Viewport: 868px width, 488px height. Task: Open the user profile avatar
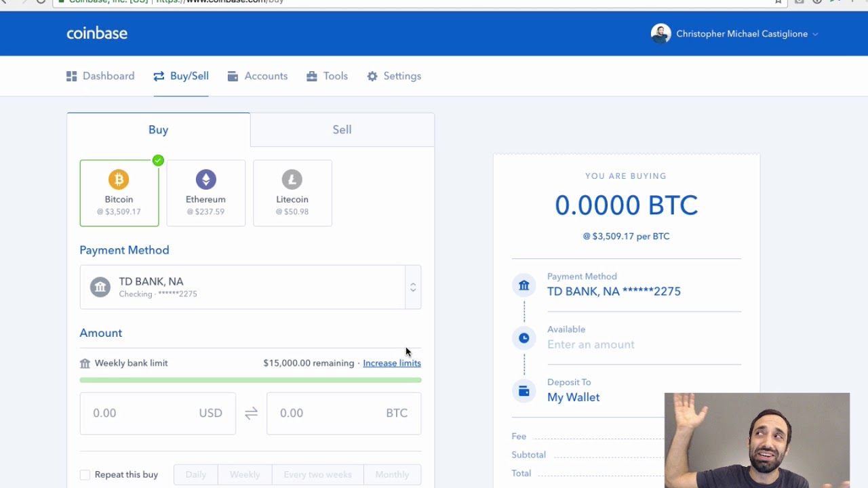point(660,33)
